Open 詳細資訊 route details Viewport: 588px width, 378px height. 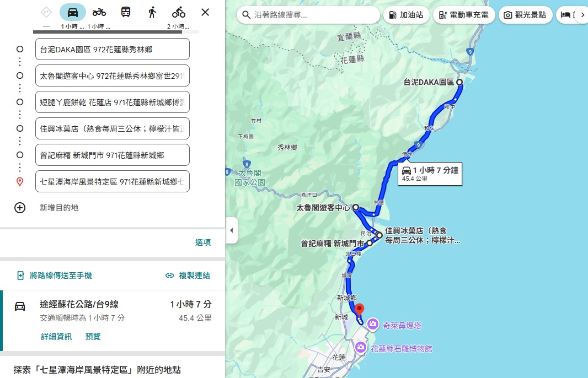56,337
